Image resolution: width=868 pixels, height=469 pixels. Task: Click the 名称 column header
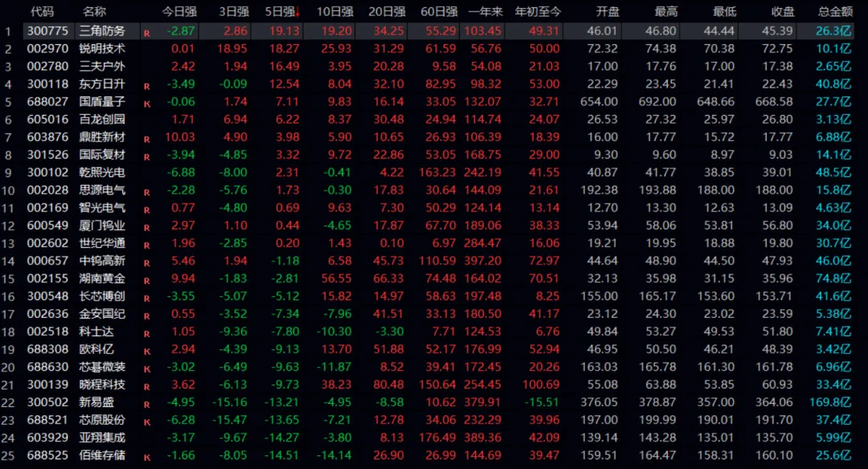pyautogui.click(x=94, y=11)
